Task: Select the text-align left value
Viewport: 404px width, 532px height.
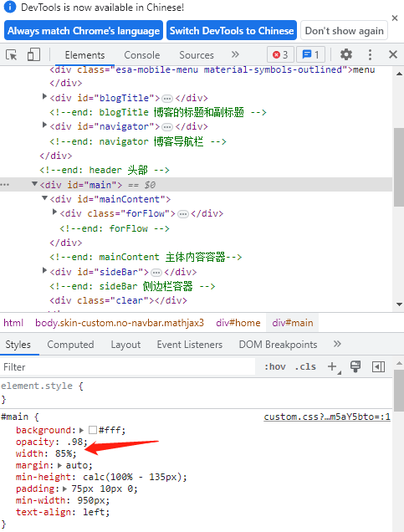Action: tap(94, 512)
